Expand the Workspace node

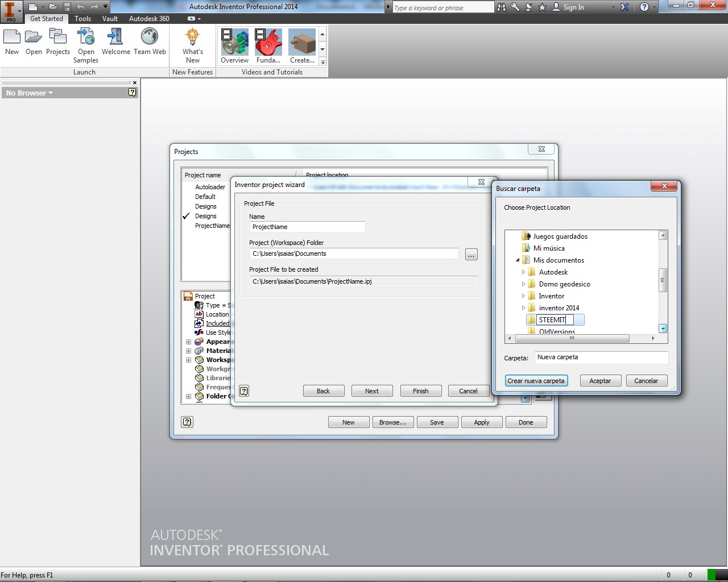coord(188,360)
